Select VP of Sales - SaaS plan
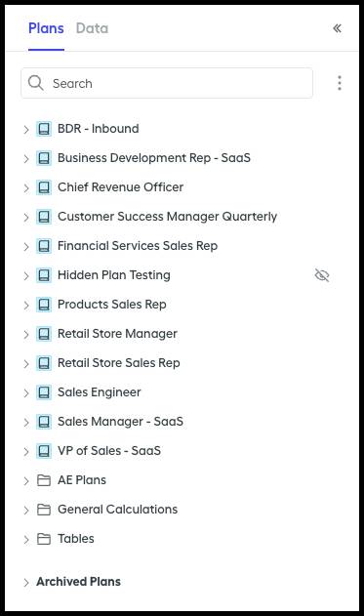The height and width of the screenshot is (616, 364). pyautogui.click(x=109, y=451)
